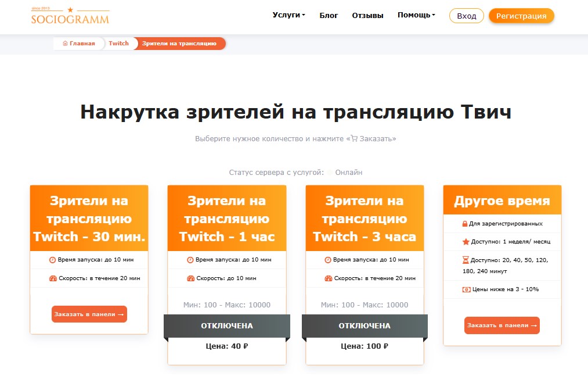Click speedometer icon in 1 час card
The image size is (588, 376).
[x=190, y=278]
